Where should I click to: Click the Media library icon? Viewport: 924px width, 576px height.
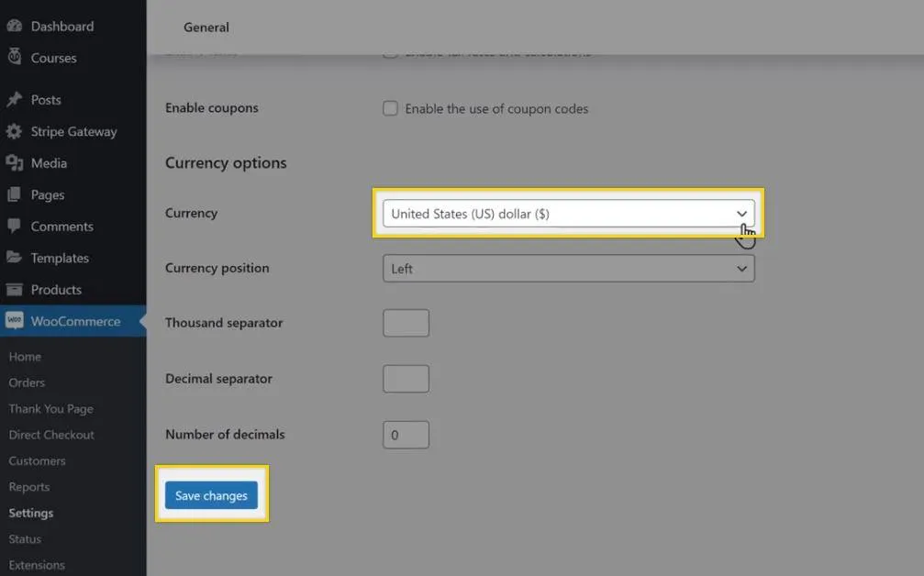click(15, 163)
